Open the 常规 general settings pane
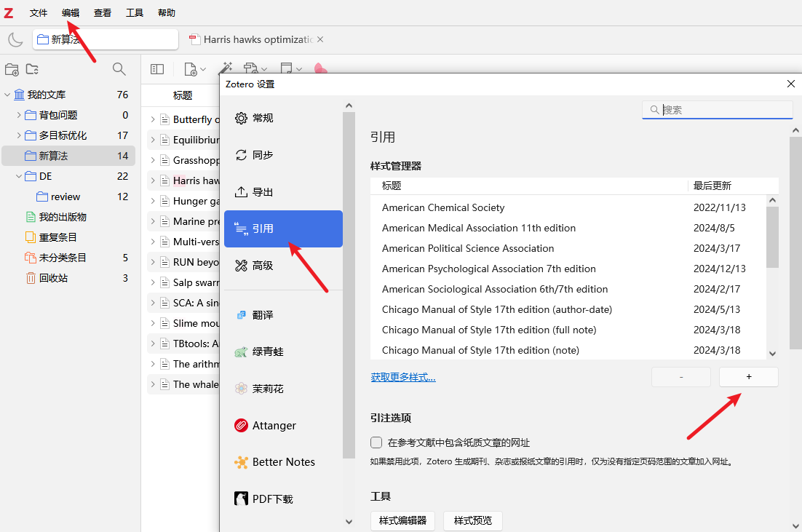 (x=283, y=118)
